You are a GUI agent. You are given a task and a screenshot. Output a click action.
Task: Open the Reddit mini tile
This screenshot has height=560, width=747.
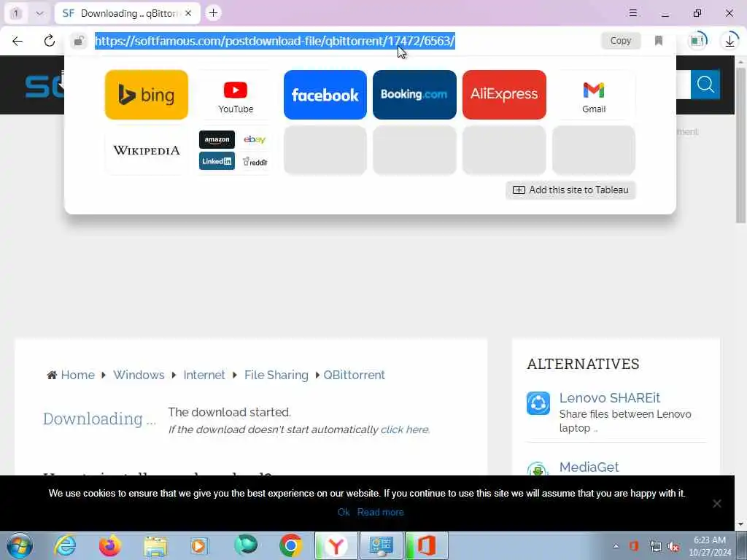255,161
